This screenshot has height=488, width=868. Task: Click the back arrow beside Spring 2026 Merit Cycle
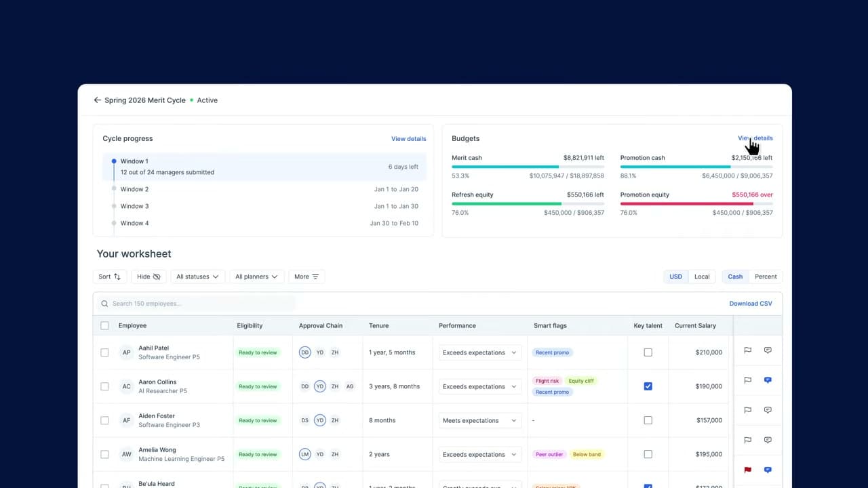[x=98, y=100]
